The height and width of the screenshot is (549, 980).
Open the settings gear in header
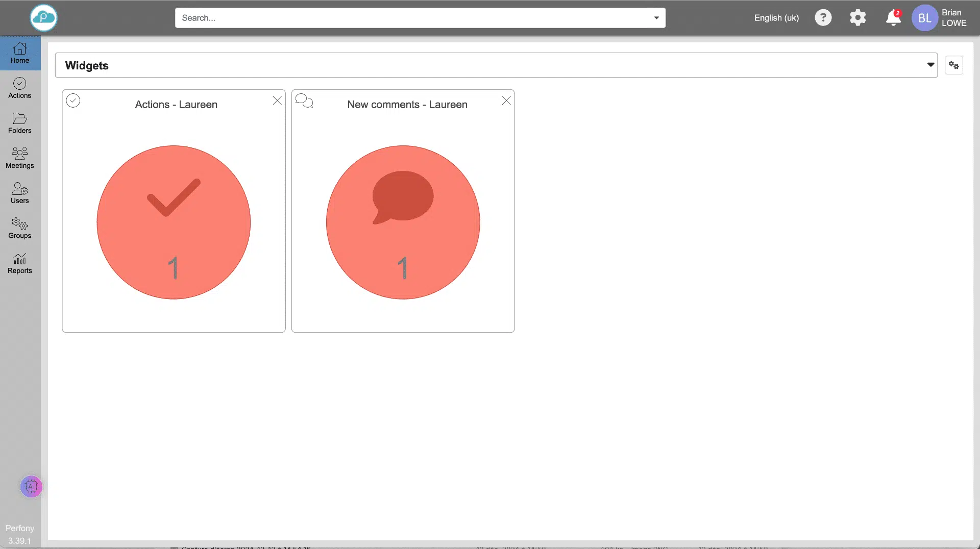857,18
